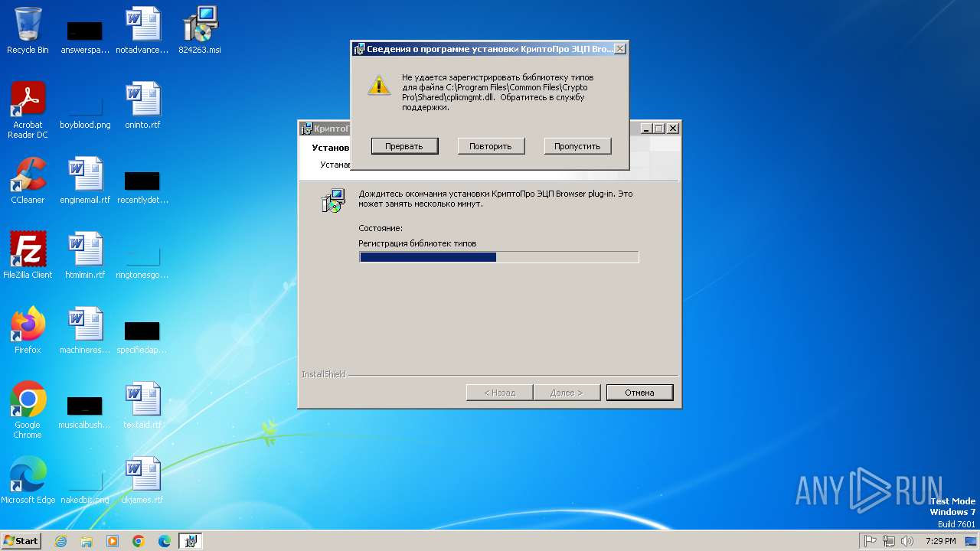Open Chrome from the taskbar

pyautogui.click(x=139, y=541)
